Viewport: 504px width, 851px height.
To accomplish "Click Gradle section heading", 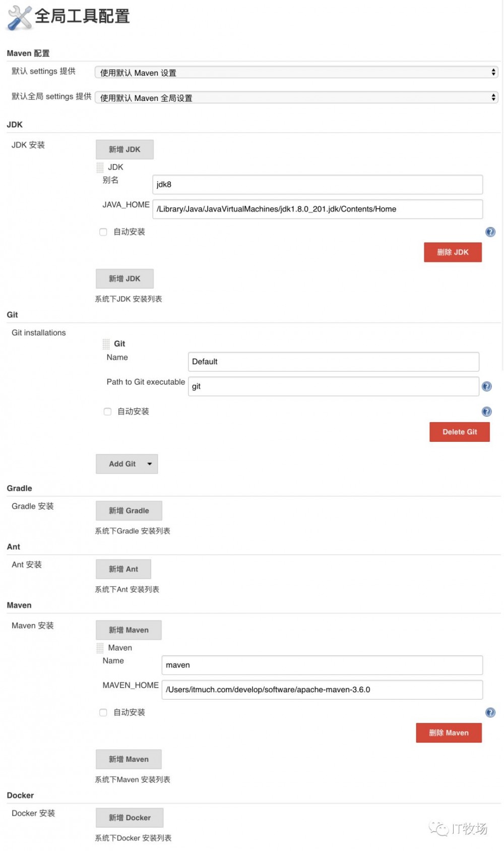I will click(19, 488).
